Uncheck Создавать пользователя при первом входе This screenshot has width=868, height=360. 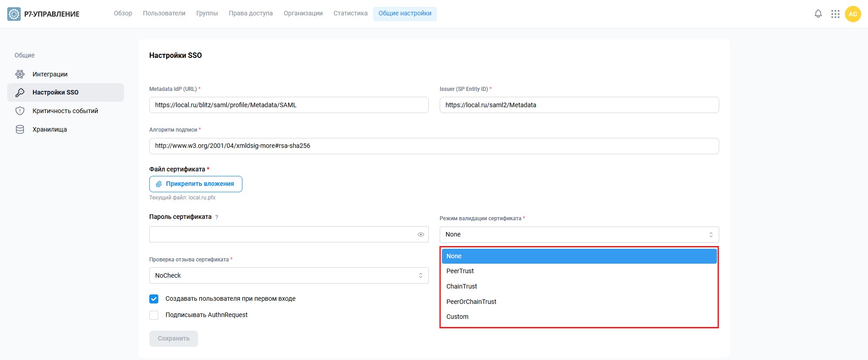154,299
